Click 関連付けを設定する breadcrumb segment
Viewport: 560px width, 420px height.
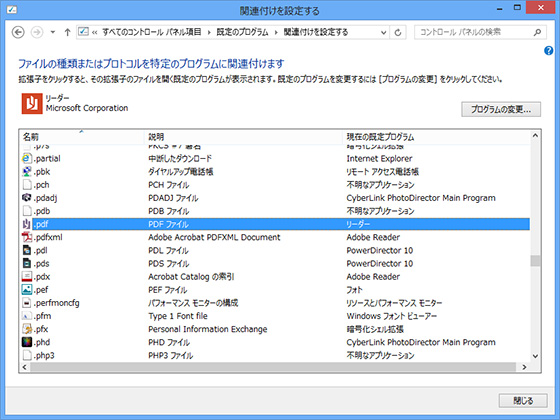(x=316, y=32)
